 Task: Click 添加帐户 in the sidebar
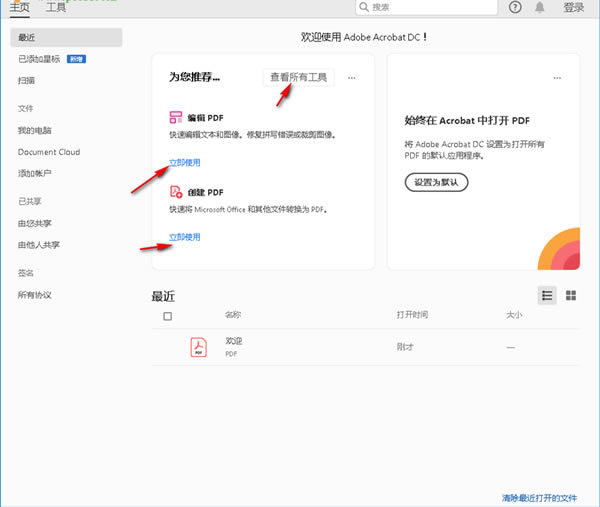pos(34,173)
